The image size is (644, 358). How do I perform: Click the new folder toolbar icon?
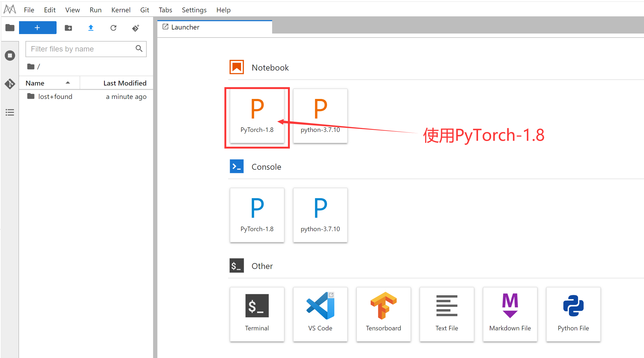click(68, 28)
